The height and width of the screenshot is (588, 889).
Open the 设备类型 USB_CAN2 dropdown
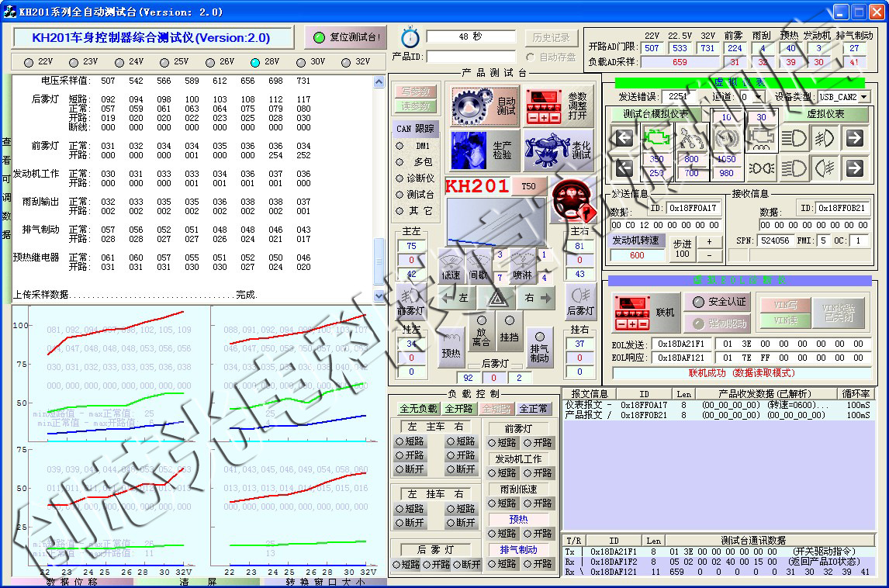coord(864,97)
